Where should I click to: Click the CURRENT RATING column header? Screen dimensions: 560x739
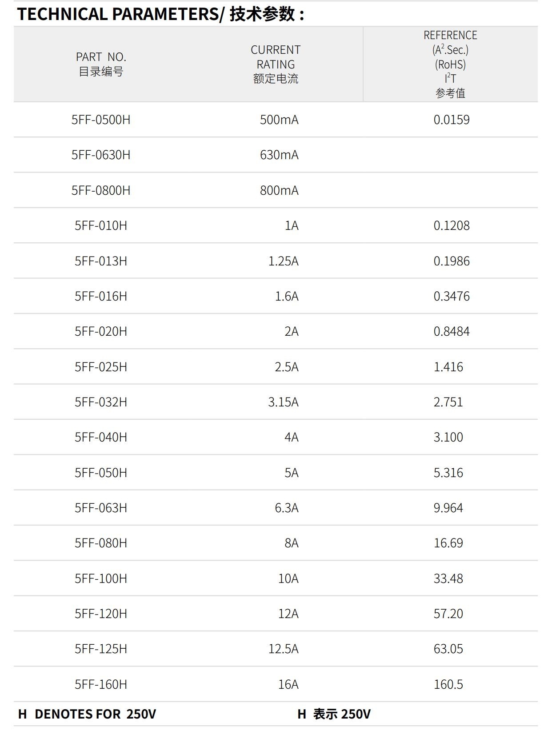(276, 64)
